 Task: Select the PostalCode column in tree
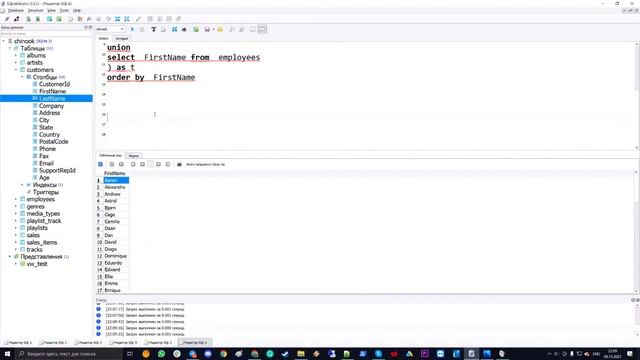click(53, 142)
